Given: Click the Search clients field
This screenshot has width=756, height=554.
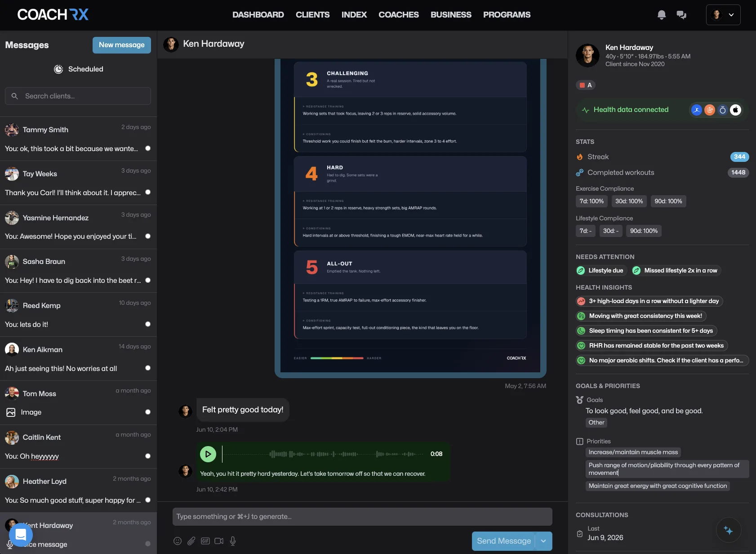Looking at the screenshot, I should point(78,96).
